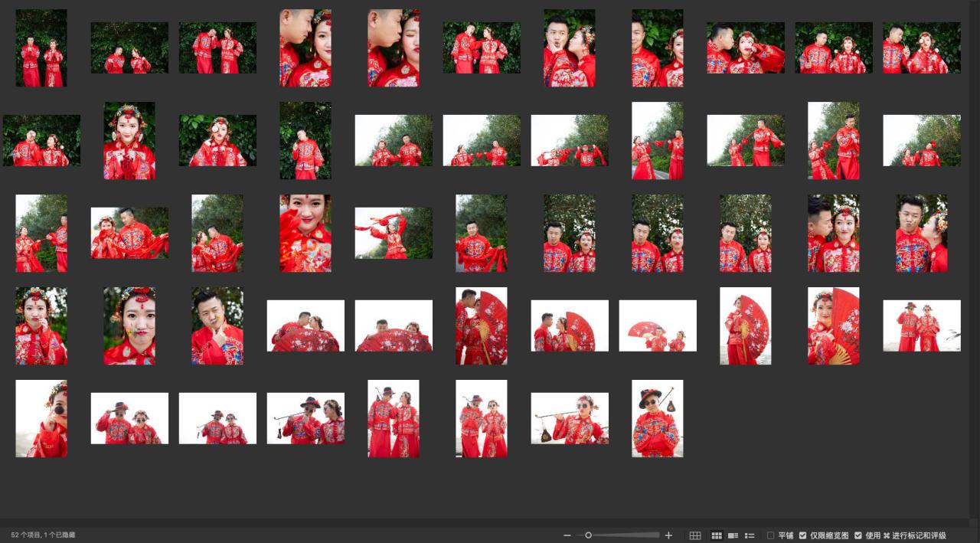Screen dimensions: 980x543
Task: Switch to list view icon
Action: pos(750,535)
